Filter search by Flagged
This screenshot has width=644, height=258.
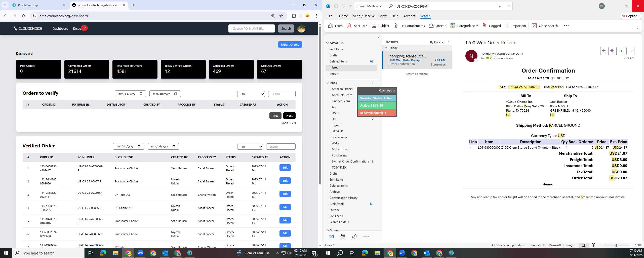pos(492,26)
